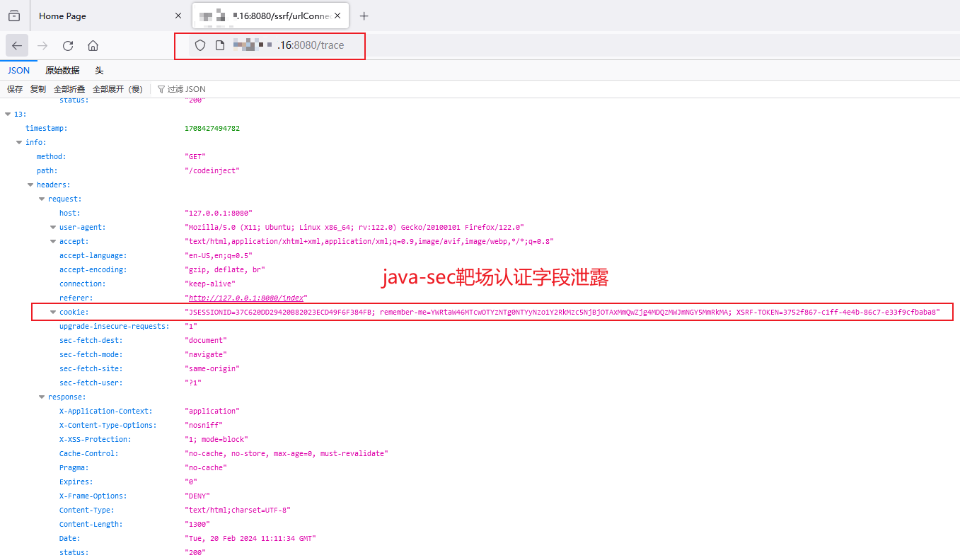Click the X-Frame-Options value "DENY"

point(197,496)
